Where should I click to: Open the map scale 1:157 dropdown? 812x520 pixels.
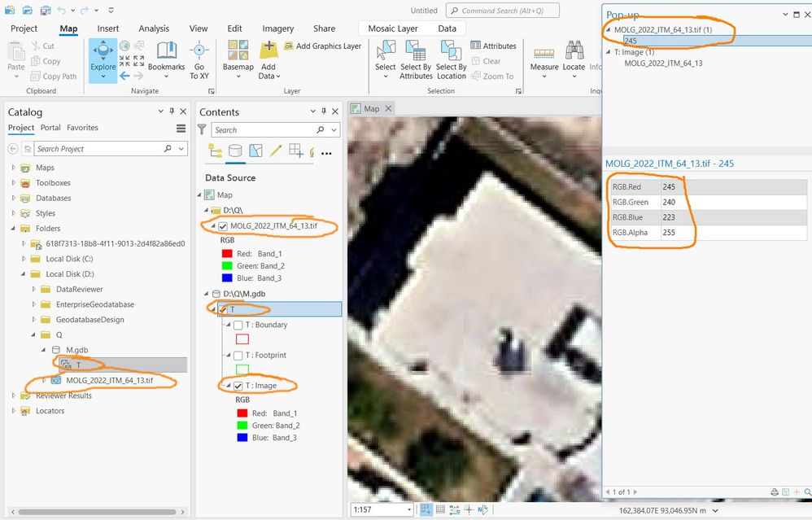pos(409,509)
